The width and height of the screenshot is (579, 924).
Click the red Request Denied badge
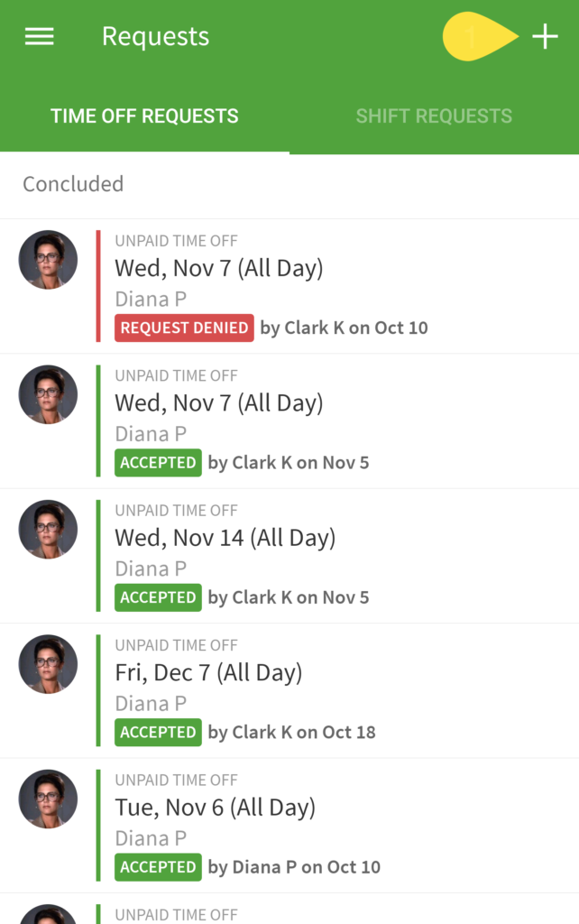(x=184, y=328)
